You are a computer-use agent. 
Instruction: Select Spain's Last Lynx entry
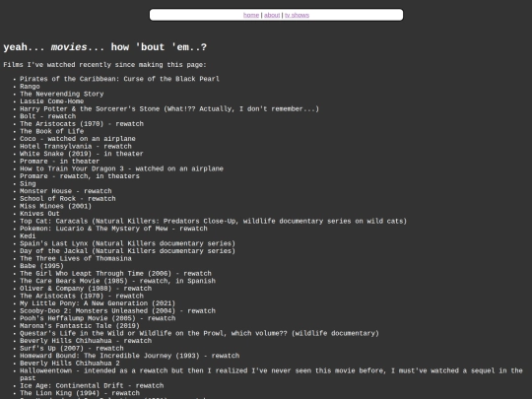(x=127, y=243)
